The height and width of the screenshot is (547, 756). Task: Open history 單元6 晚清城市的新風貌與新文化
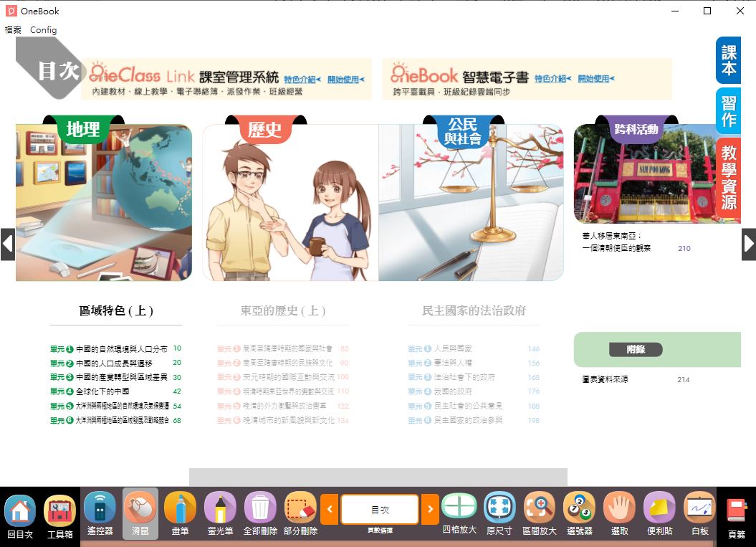click(x=283, y=421)
